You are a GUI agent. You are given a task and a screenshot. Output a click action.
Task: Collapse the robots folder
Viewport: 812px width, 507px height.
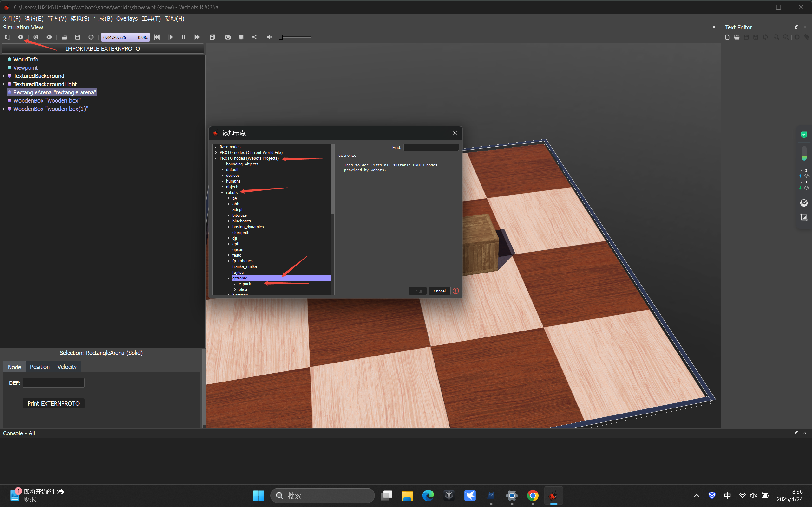pos(222,193)
